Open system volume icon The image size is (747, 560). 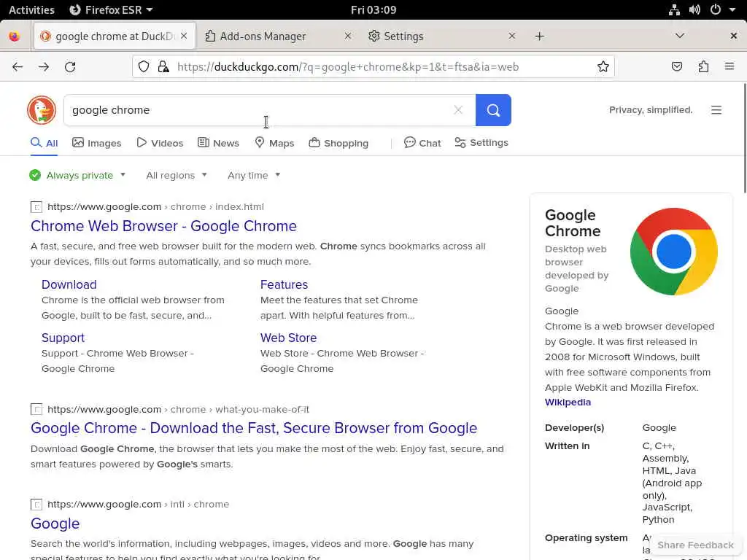click(x=694, y=9)
